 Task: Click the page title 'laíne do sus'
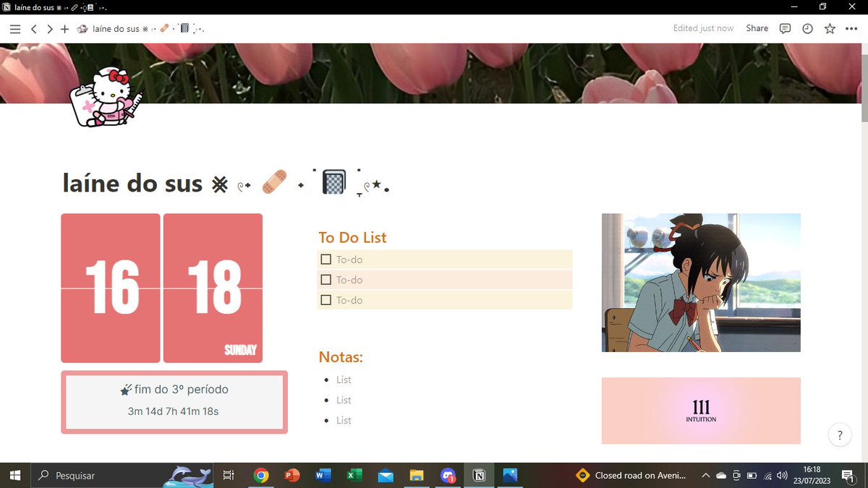132,183
